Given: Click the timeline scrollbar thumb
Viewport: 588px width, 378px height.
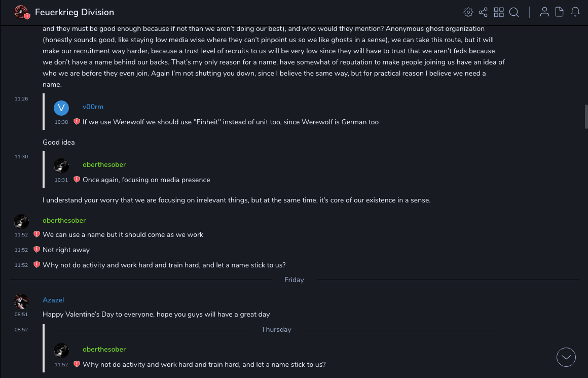Looking at the screenshot, I should pos(586,117).
